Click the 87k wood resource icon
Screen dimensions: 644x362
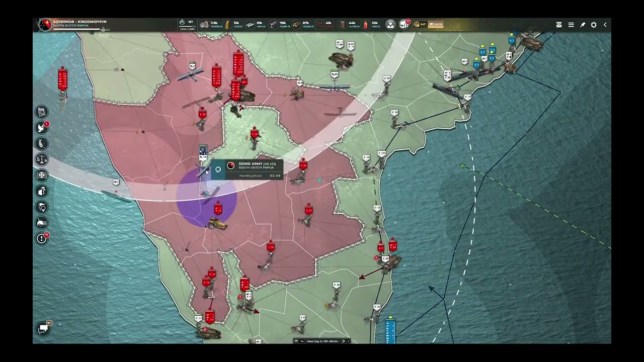tap(296, 24)
